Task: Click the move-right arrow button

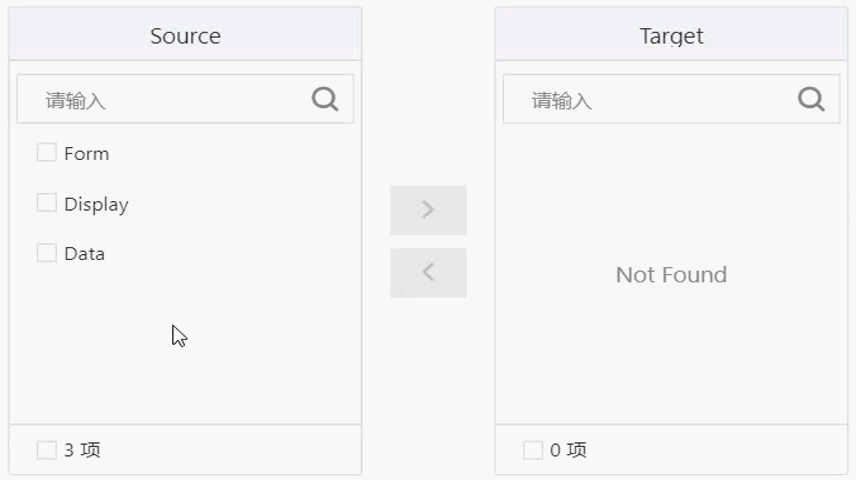Action: pyautogui.click(x=428, y=210)
